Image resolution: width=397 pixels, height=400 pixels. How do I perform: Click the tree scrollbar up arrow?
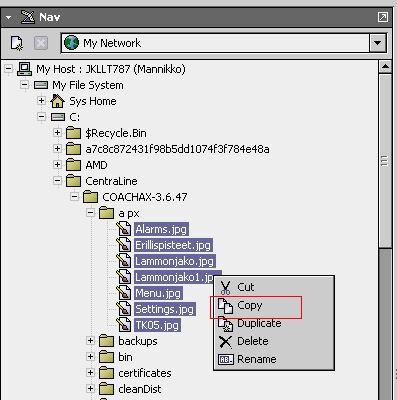click(385, 67)
